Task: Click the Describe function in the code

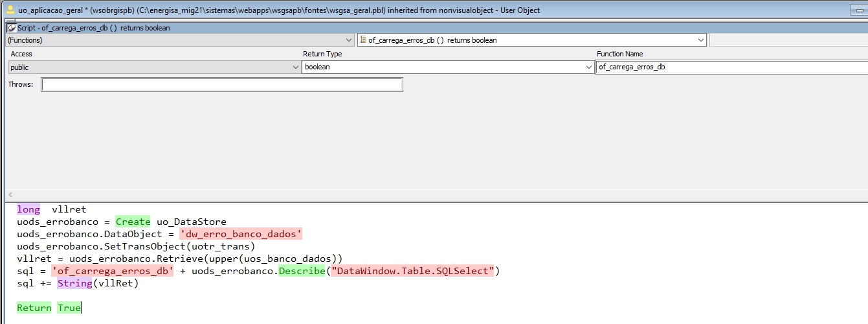Action: click(x=302, y=271)
